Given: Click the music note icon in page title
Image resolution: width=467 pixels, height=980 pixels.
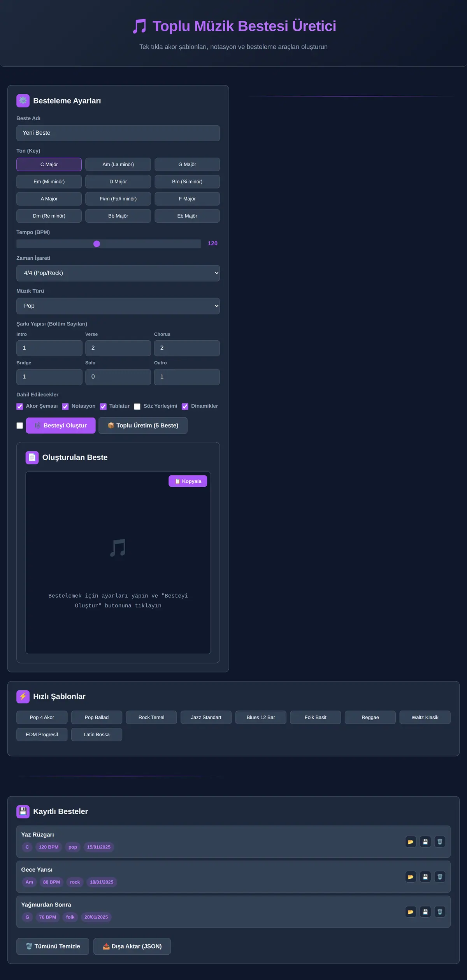Looking at the screenshot, I should [139, 26].
